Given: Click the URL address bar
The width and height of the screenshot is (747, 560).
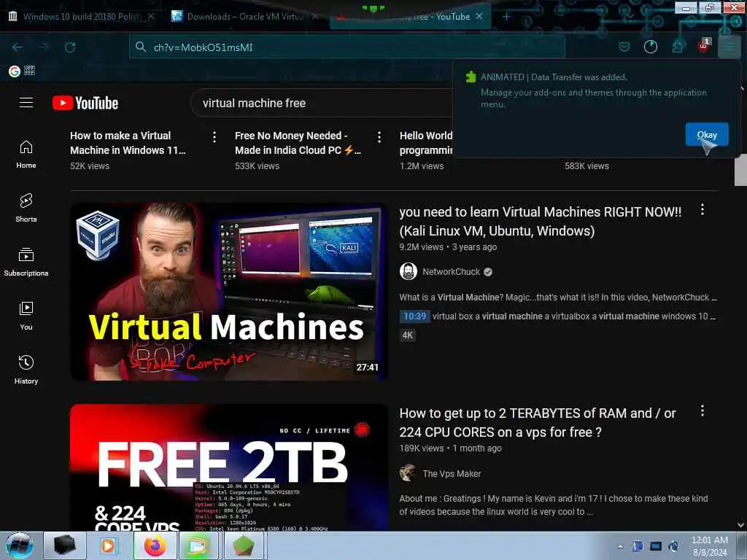Looking at the screenshot, I should pos(347,47).
